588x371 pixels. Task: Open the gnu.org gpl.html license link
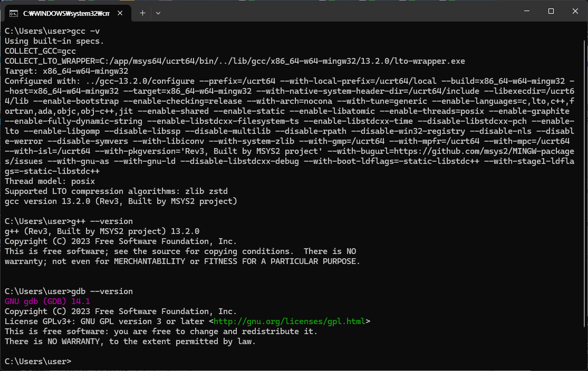(x=289, y=321)
